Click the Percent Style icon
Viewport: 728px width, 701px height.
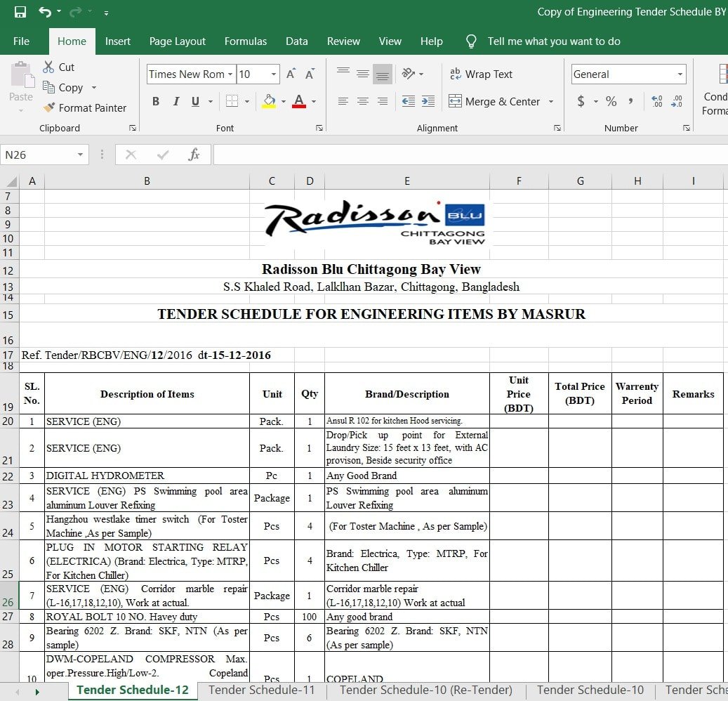click(x=611, y=101)
